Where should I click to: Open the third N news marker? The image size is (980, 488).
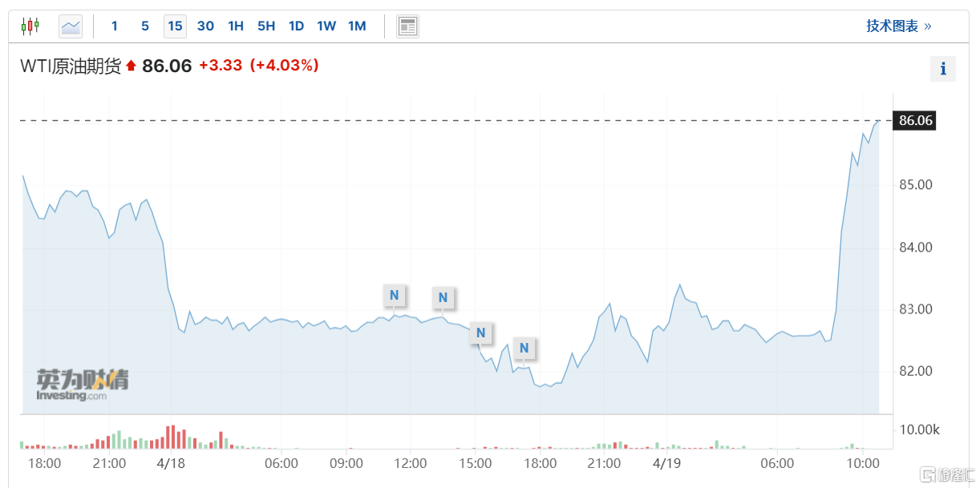tap(480, 333)
